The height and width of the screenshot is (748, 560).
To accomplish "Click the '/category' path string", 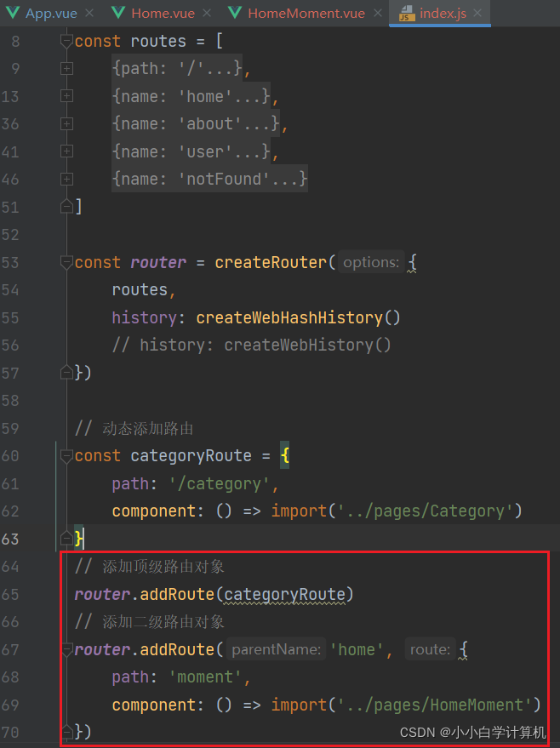I will tap(219, 484).
